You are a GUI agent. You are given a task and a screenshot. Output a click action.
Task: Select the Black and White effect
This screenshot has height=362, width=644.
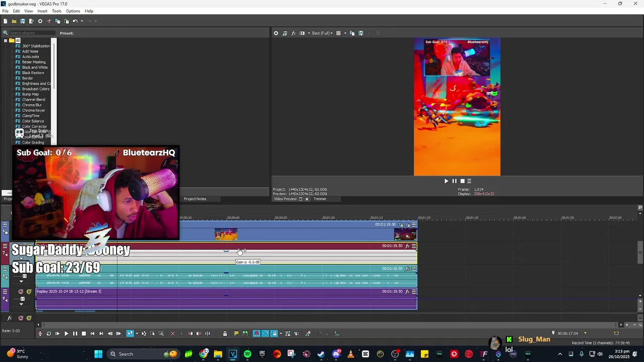[x=35, y=67]
